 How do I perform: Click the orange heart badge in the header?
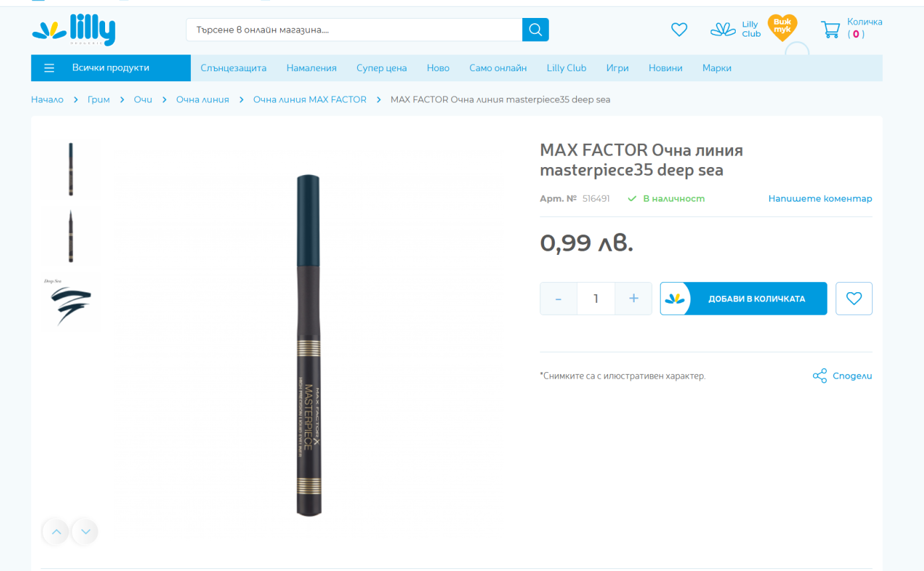click(x=782, y=28)
